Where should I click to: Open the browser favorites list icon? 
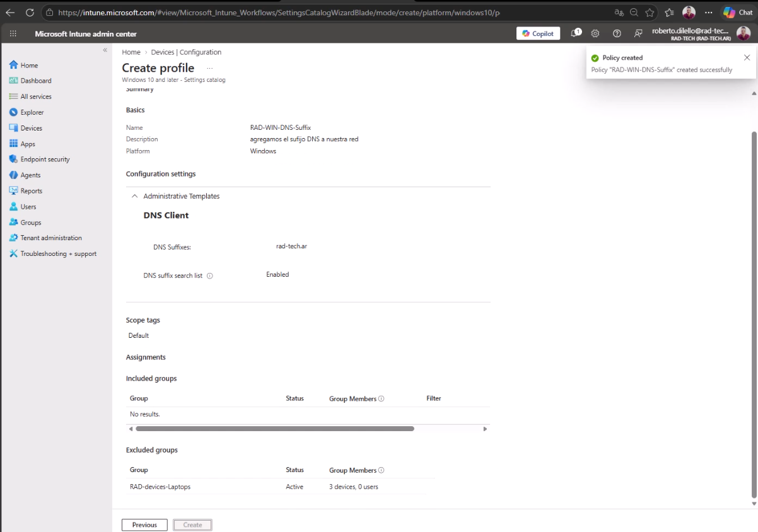tap(670, 13)
